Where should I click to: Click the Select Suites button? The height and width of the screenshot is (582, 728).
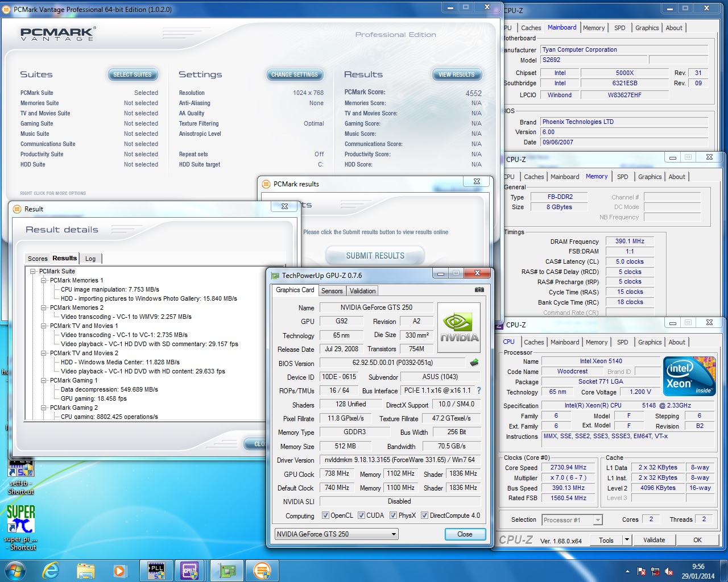tap(132, 74)
